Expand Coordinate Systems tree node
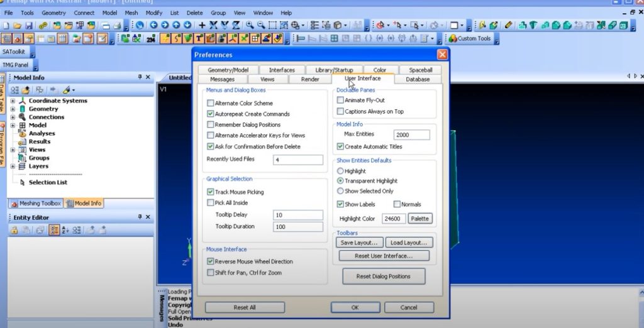This screenshot has height=328, width=644. [x=13, y=101]
